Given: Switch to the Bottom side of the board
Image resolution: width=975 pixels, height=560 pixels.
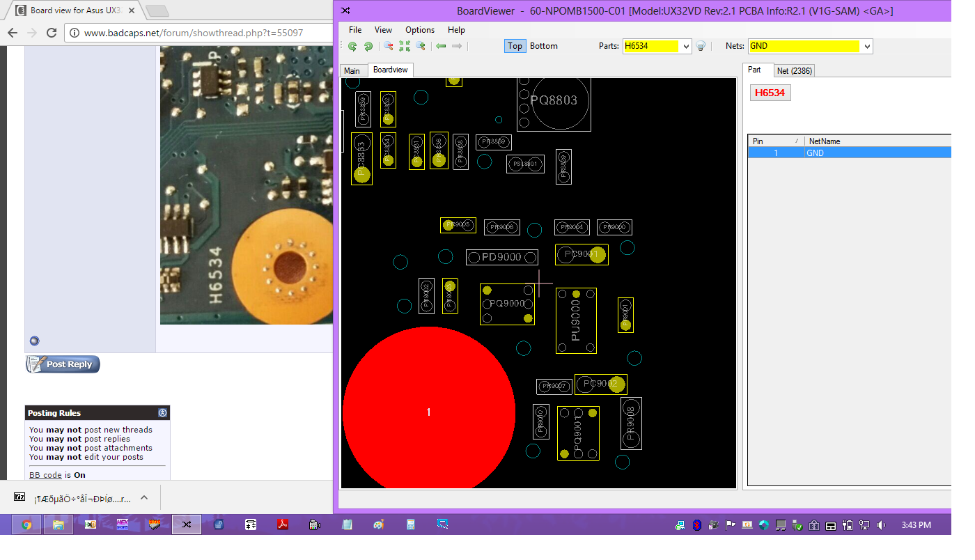Looking at the screenshot, I should (544, 46).
